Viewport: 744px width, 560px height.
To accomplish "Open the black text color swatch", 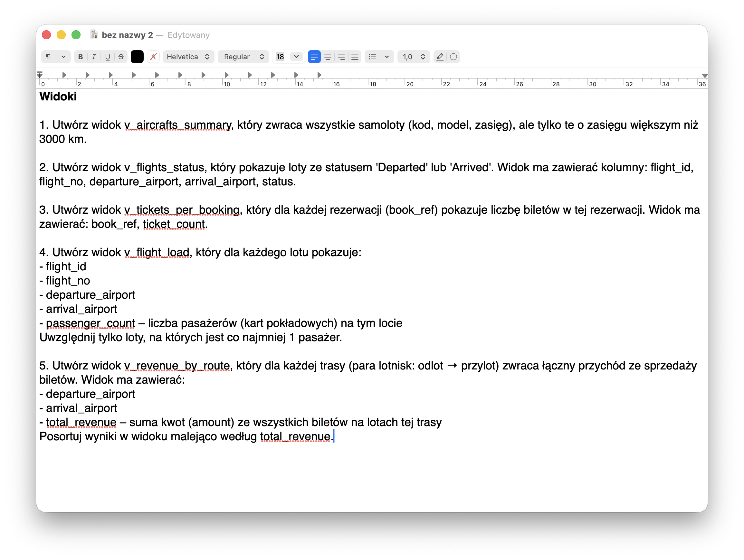I will 137,57.
